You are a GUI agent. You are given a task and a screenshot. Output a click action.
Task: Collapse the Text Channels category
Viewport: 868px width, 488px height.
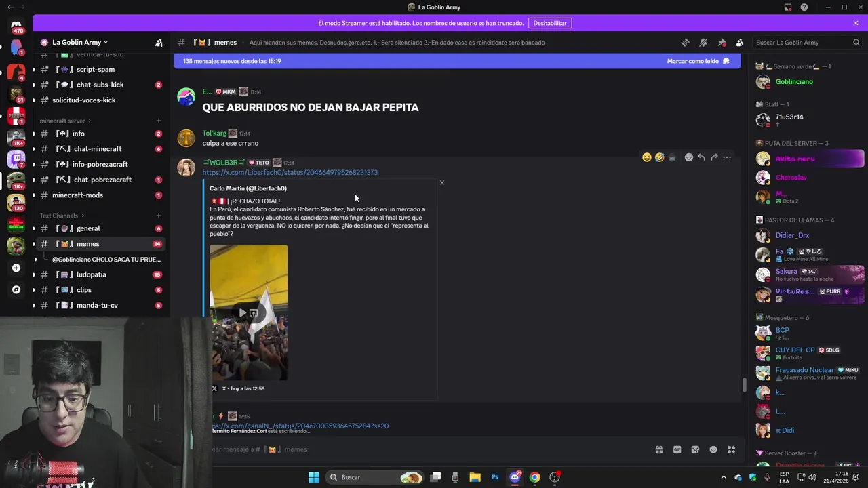coord(61,216)
